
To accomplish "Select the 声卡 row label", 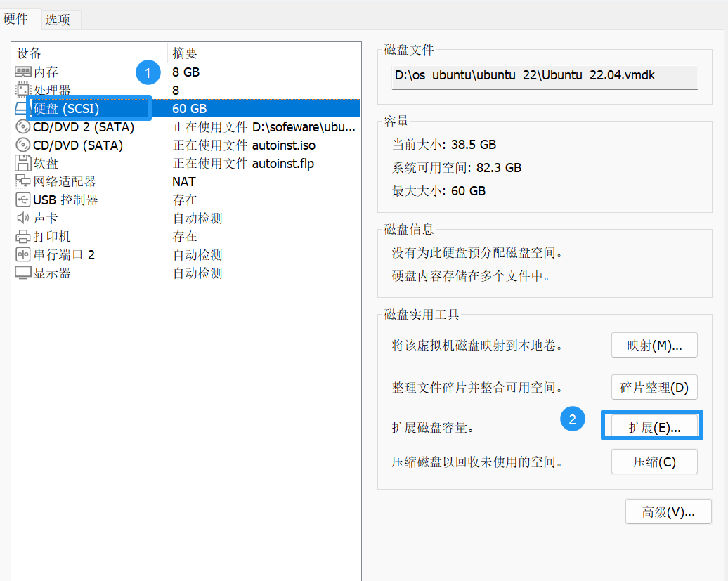I will point(46,218).
